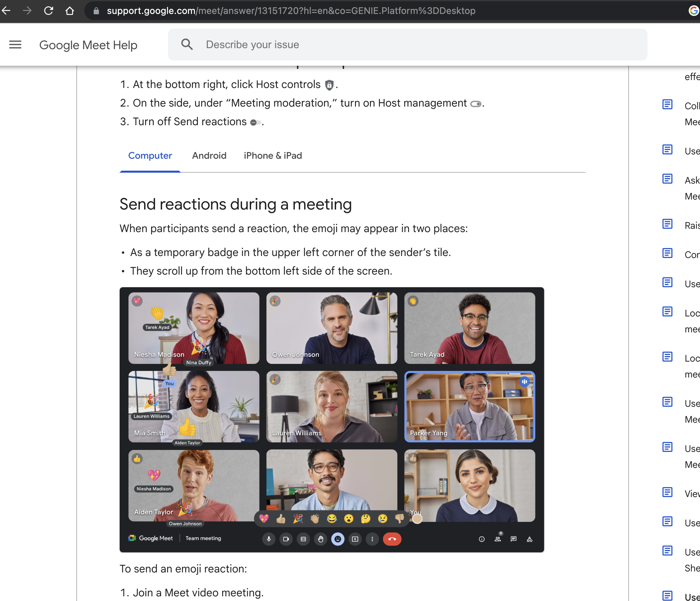Go to browser home page

point(70,11)
